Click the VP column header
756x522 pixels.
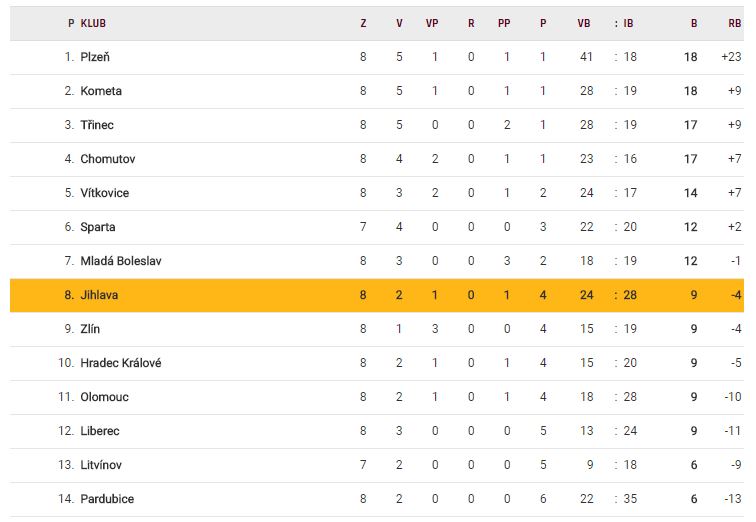[x=432, y=23]
